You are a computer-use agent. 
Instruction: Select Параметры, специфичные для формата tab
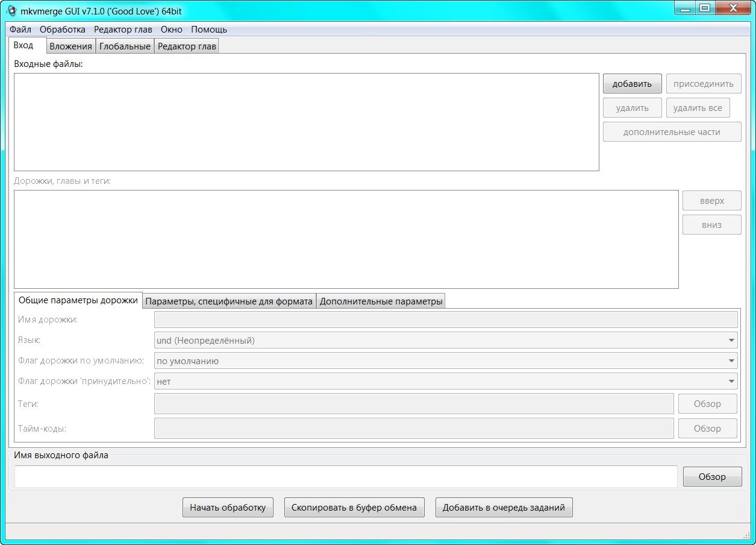click(x=229, y=301)
